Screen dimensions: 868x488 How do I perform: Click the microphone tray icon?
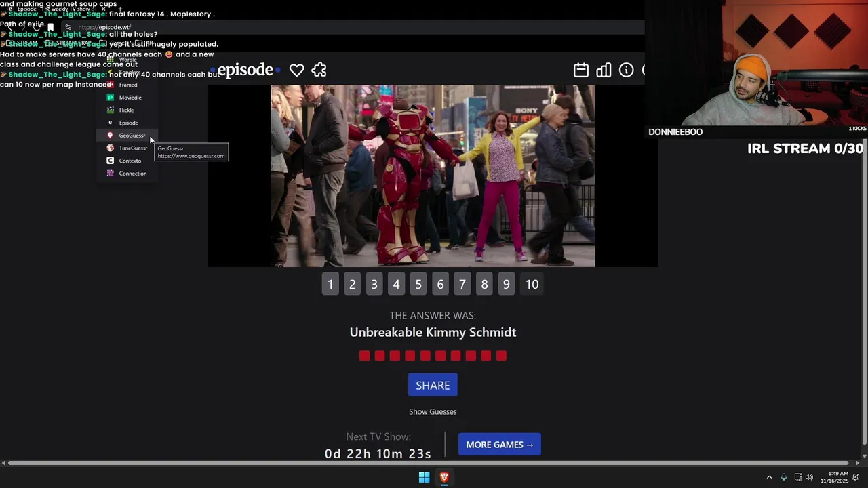pyautogui.click(x=784, y=477)
